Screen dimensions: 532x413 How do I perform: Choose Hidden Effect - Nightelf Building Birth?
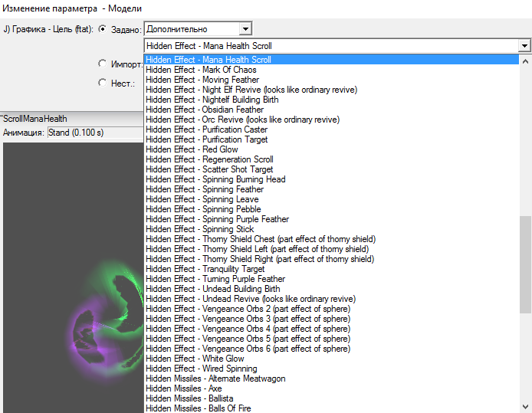(331, 100)
